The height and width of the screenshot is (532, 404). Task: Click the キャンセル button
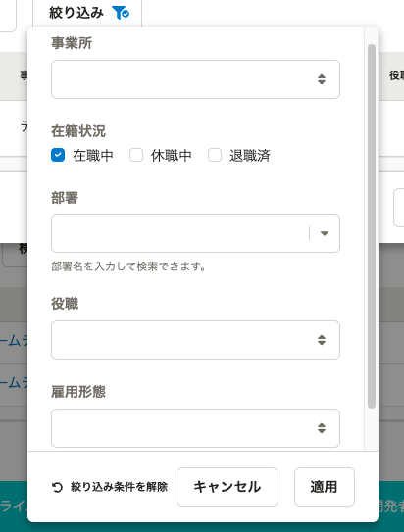[x=227, y=487]
